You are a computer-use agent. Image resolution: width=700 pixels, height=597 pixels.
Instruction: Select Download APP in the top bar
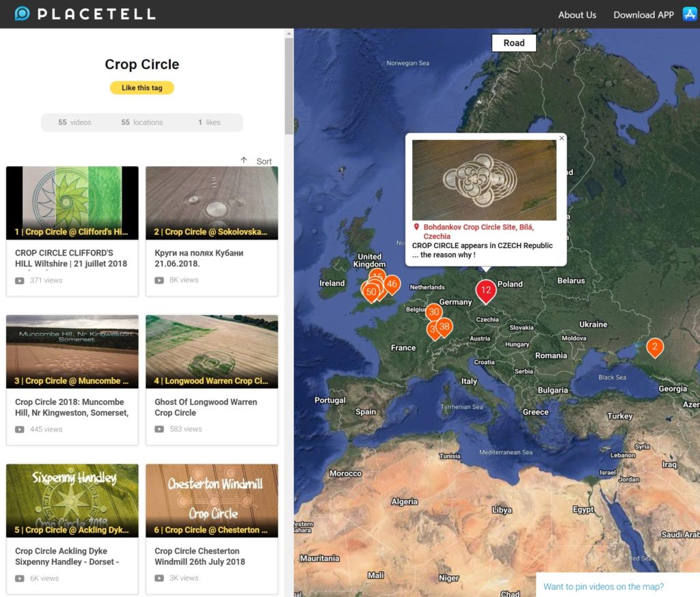(643, 14)
